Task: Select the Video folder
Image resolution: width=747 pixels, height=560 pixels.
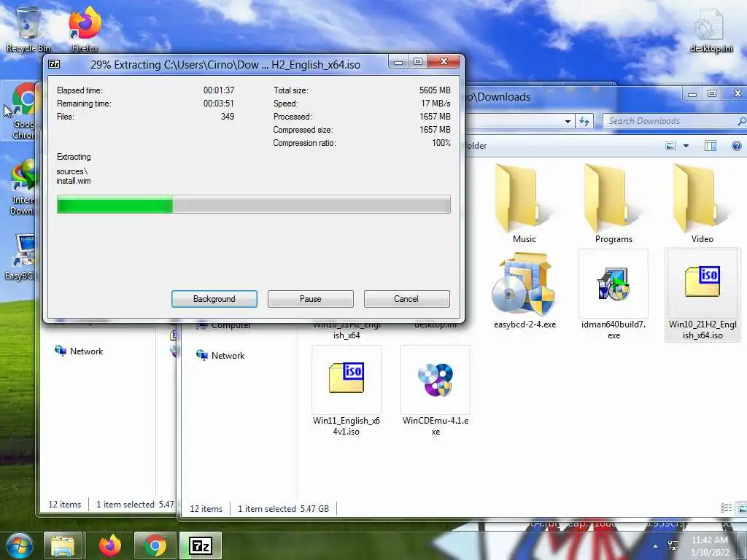Action: click(x=703, y=204)
